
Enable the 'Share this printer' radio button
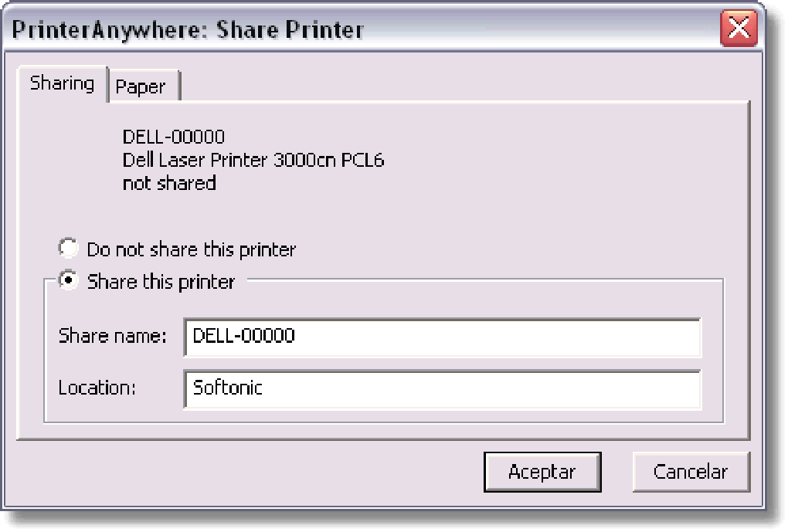click(x=68, y=280)
